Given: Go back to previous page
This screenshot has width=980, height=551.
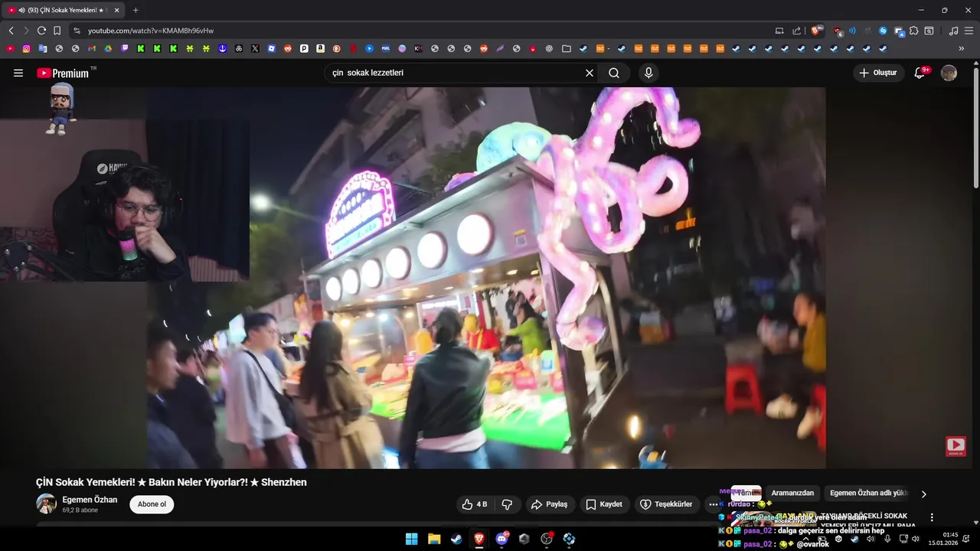Looking at the screenshot, I should pos(11,31).
